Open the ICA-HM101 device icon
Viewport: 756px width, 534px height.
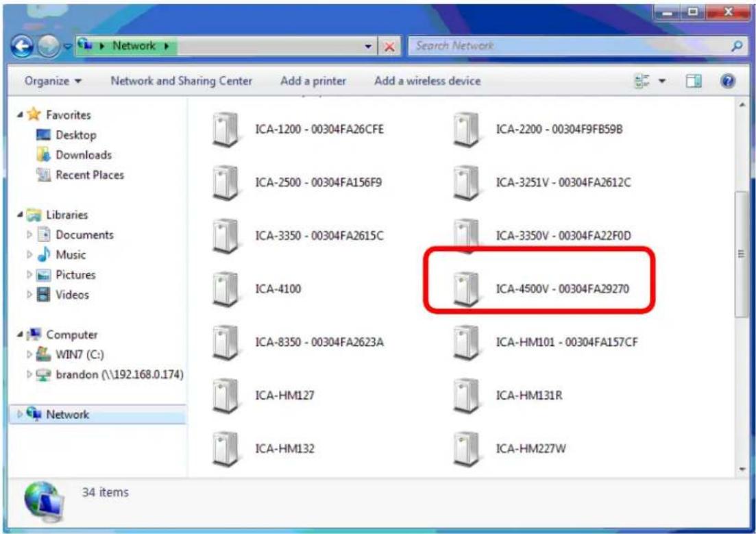coord(466,341)
